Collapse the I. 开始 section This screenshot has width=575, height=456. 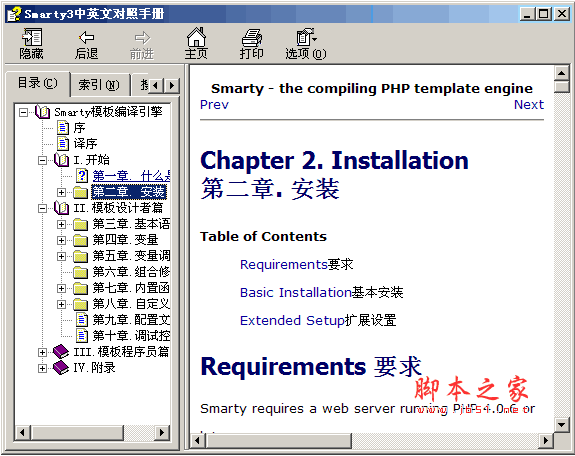(x=43, y=160)
